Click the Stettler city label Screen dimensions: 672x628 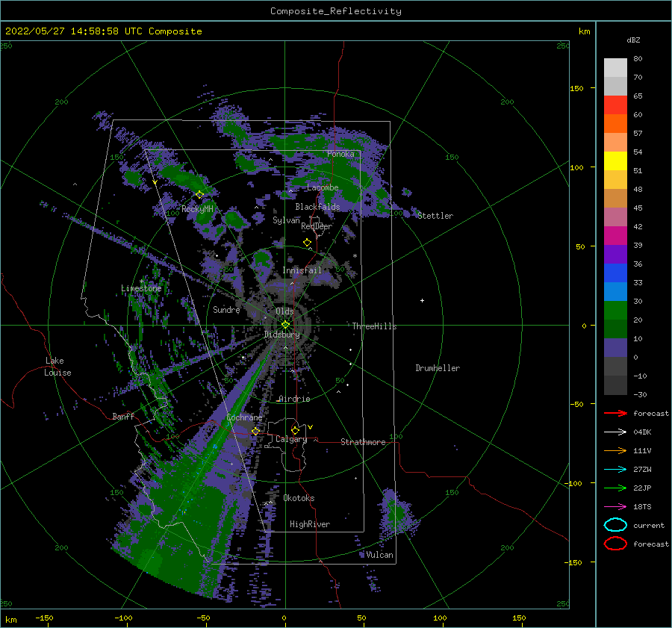[x=435, y=216]
